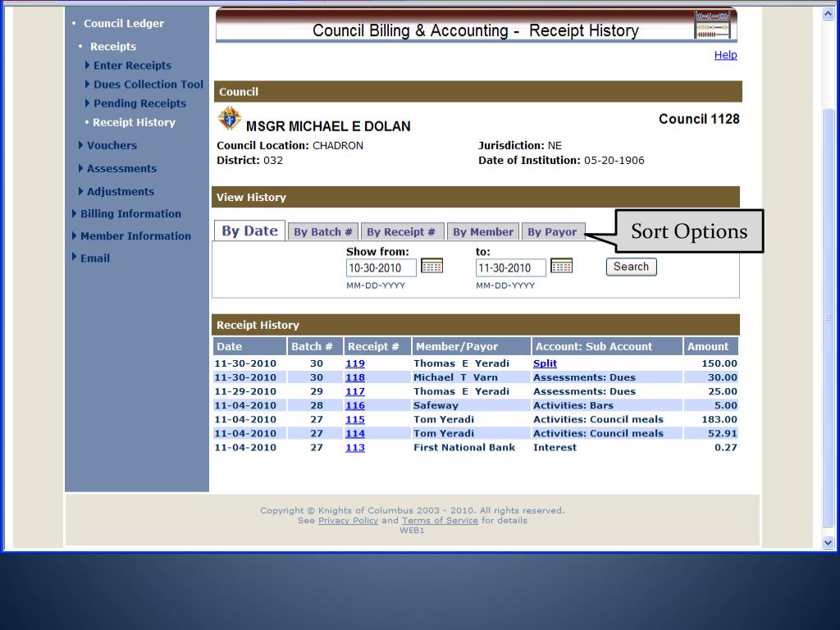Expand the Dues Collection Tool arrow
The width and height of the screenshot is (840, 630).
click(87, 84)
